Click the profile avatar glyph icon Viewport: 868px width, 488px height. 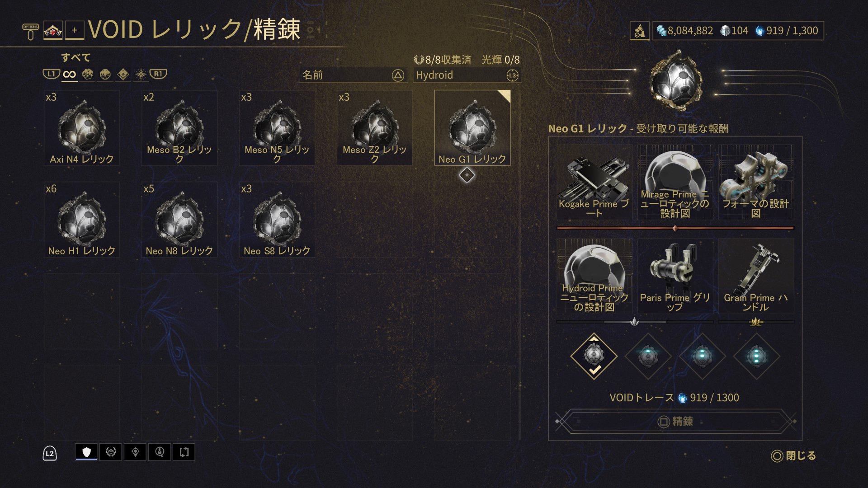pos(53,31)
